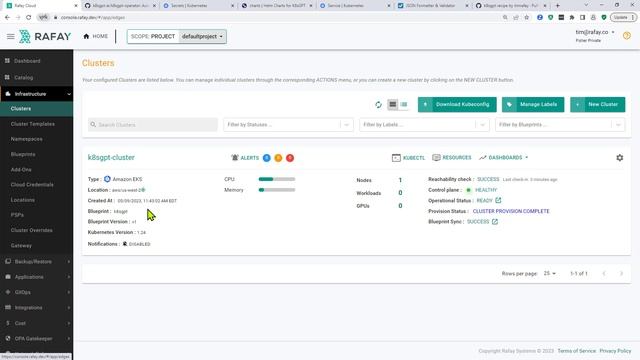This screenshot has width=640, height=360.
Task: Expand Cost section
Action: pyautogui.click(x=37, y=323)
